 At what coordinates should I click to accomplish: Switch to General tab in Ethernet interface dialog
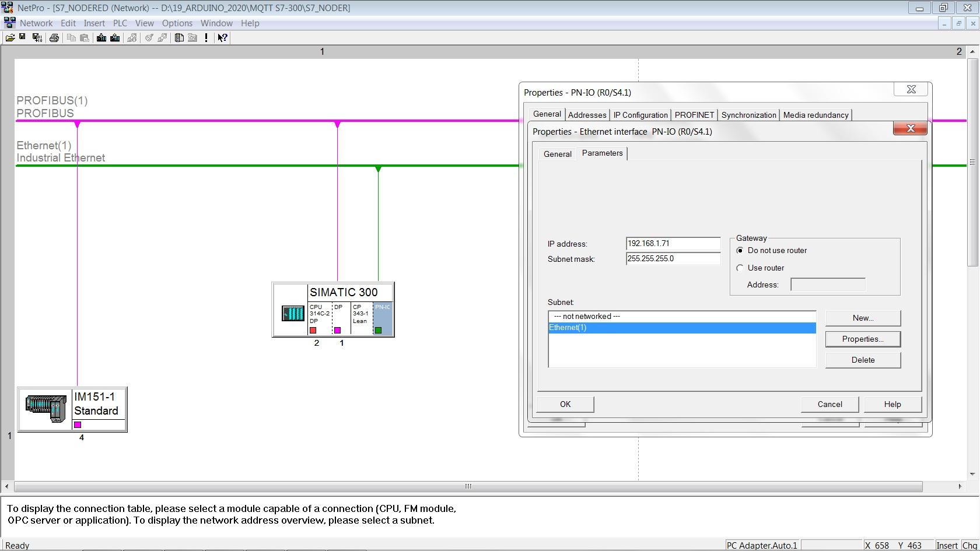(x=558, y=155)
